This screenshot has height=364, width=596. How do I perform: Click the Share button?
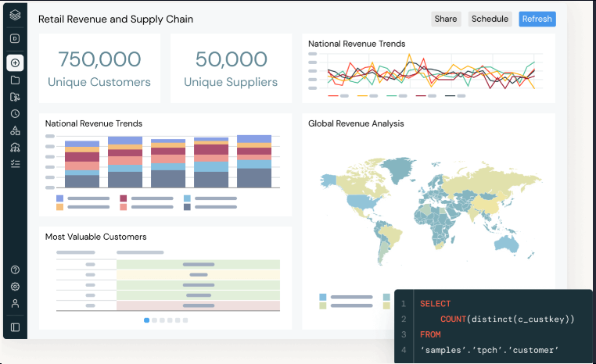point(445,20)
